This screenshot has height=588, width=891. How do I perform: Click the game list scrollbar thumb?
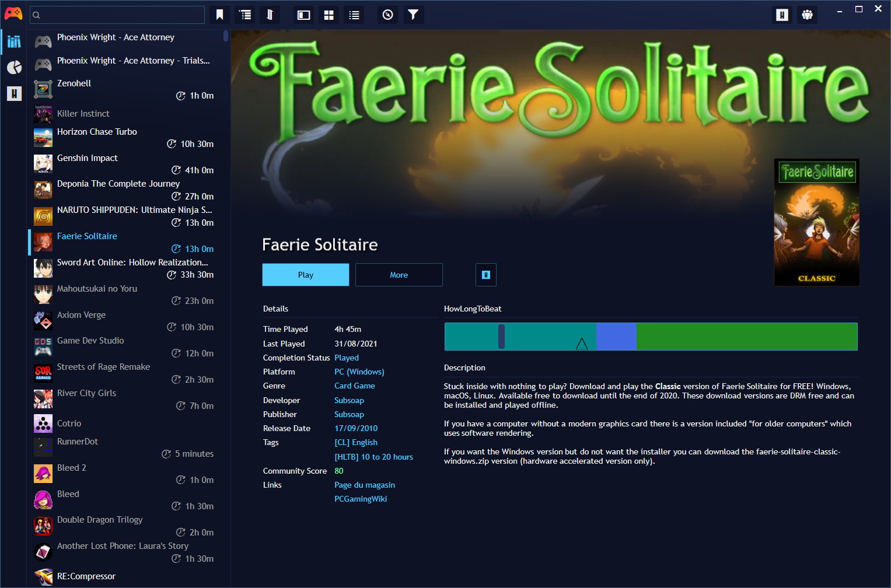point(226,36)
